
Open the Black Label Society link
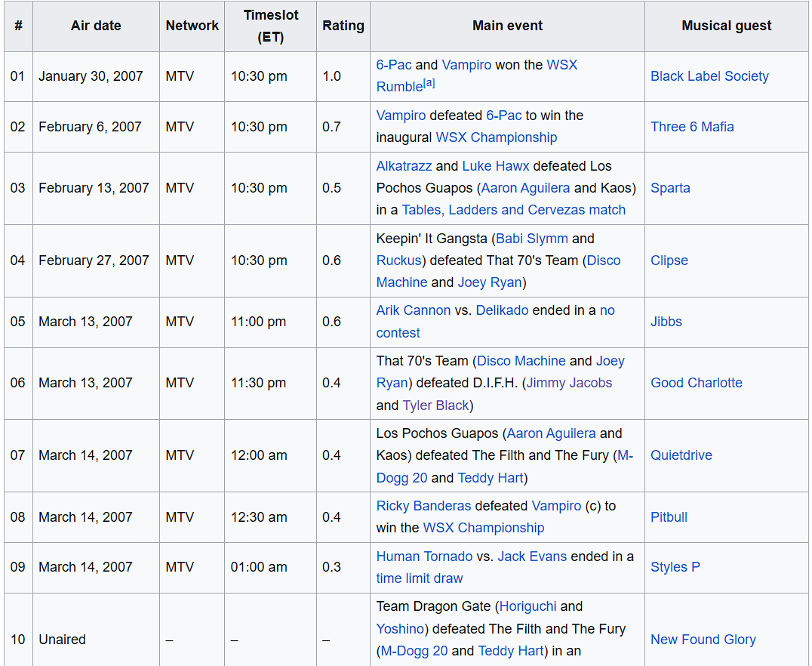pos(709,76)
